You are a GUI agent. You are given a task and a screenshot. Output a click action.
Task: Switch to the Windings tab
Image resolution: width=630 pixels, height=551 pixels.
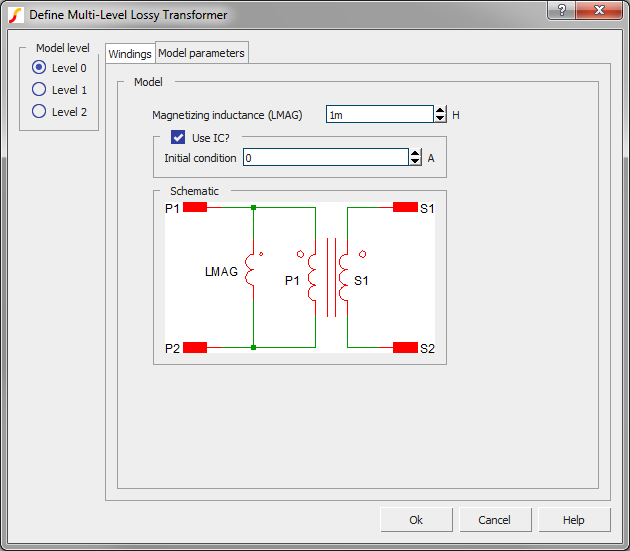click(130, 53)
